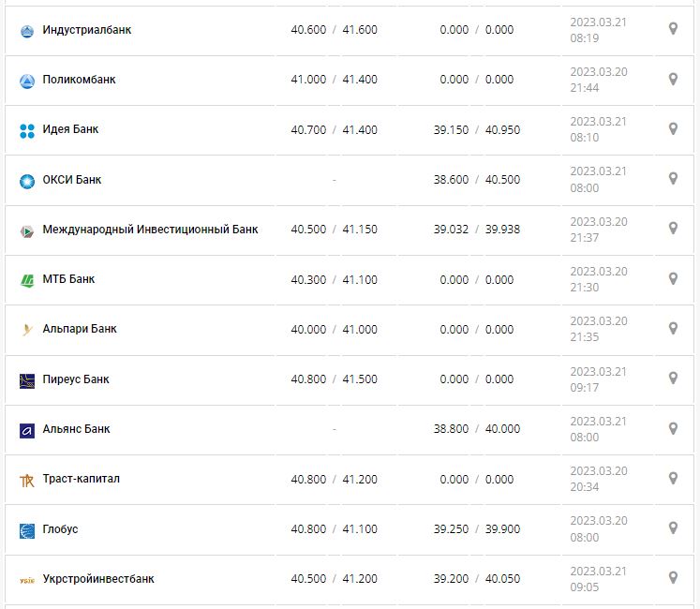Click the МТБ Банк green logo
Image resolution: width=700 pixels, height=609 pixels.
26,280
